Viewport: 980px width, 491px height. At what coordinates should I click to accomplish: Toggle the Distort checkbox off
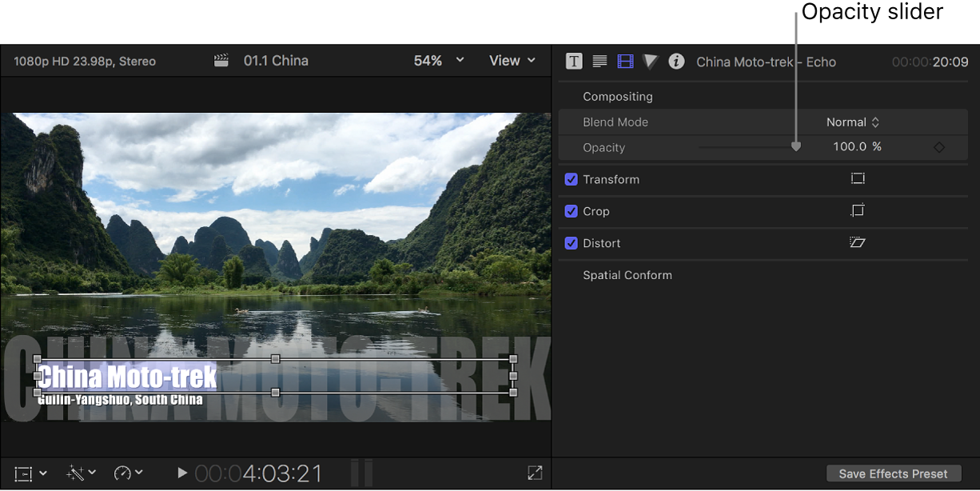pos(571,243)
